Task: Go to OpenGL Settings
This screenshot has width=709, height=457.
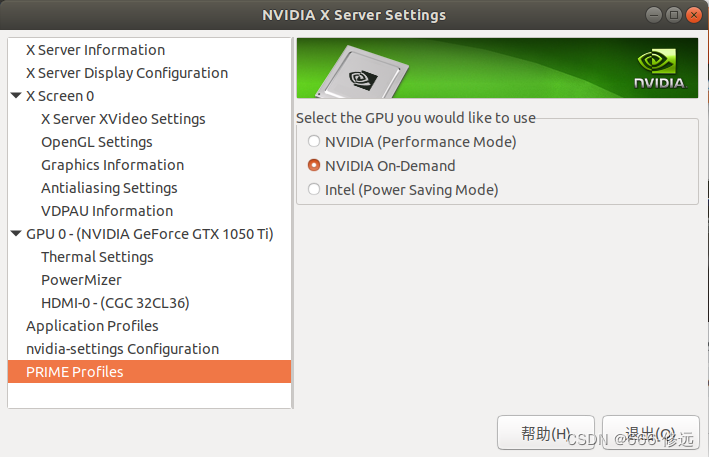Action: coord(149,142)
